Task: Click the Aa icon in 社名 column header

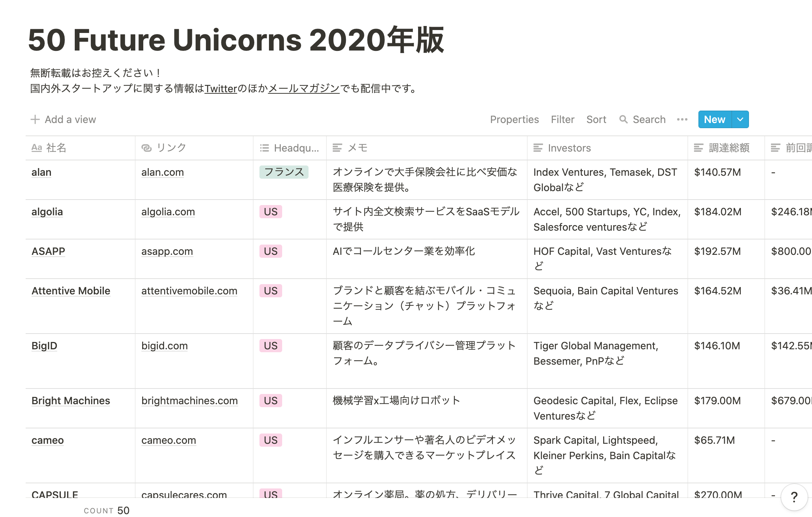Action: (x=37, y=148)
